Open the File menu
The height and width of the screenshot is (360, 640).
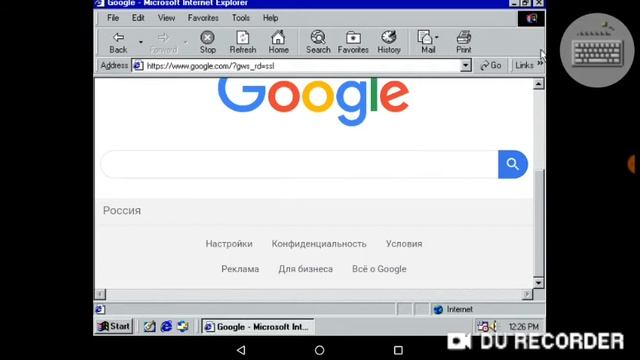pyautogui.click(x=113, y=18)
